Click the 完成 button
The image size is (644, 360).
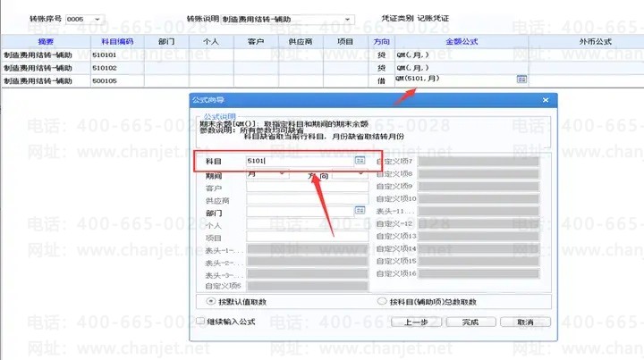pyautogui.click(x=470, y=322)
